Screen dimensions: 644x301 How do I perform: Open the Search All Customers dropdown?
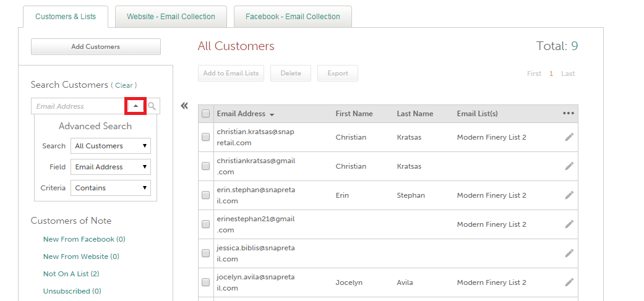click(111, 146)
